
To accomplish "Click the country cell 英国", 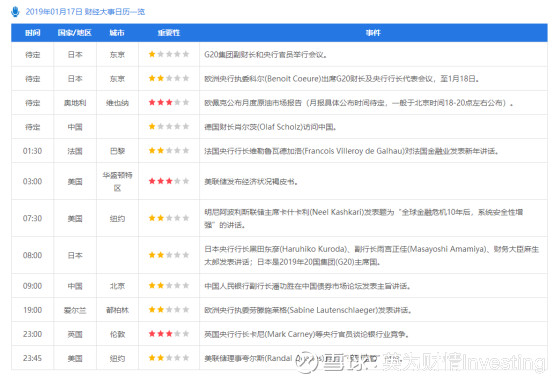I will 75,334.
